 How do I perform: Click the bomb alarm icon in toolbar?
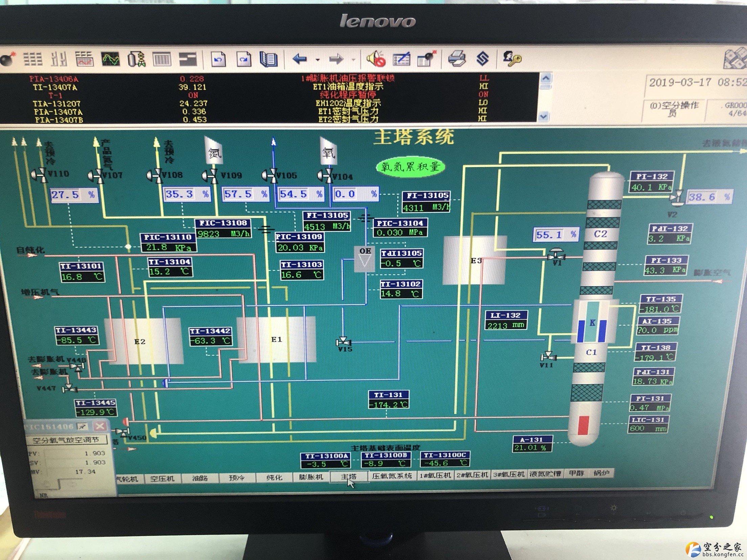7,59
